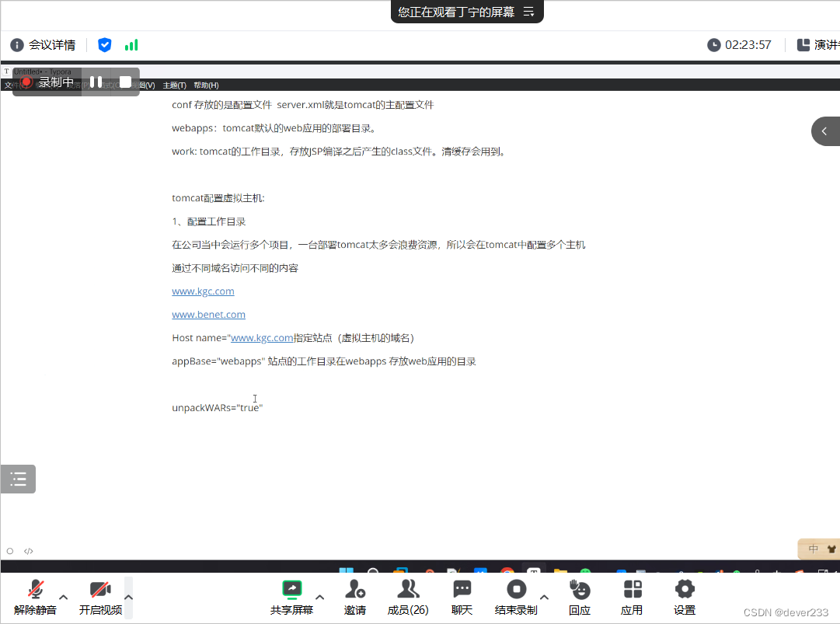Click the blue security shield icon

click(104, 45)
